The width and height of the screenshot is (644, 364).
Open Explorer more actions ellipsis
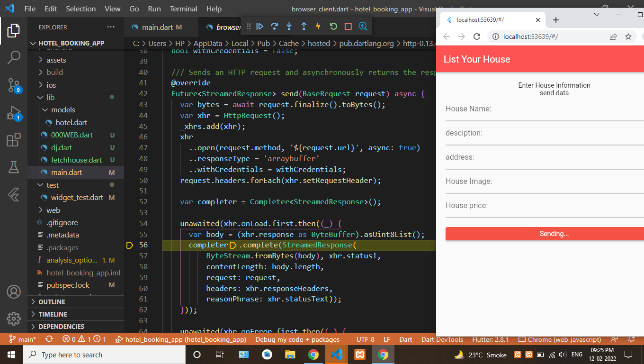pyautogui.click(x=111, y=27)
